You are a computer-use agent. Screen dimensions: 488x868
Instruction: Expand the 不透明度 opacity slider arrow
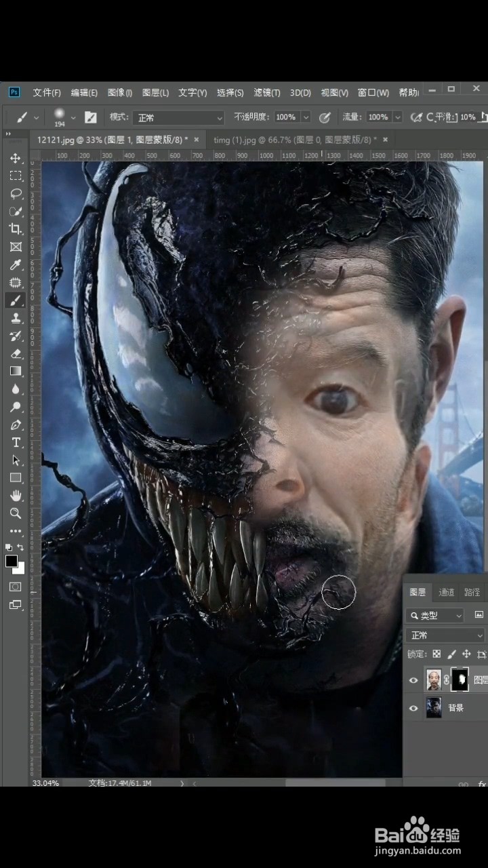point(306,117)
